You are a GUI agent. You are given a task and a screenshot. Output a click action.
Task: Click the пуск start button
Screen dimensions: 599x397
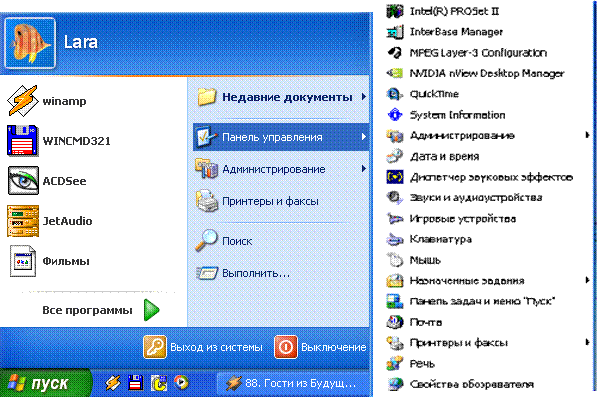pos(46,383)
